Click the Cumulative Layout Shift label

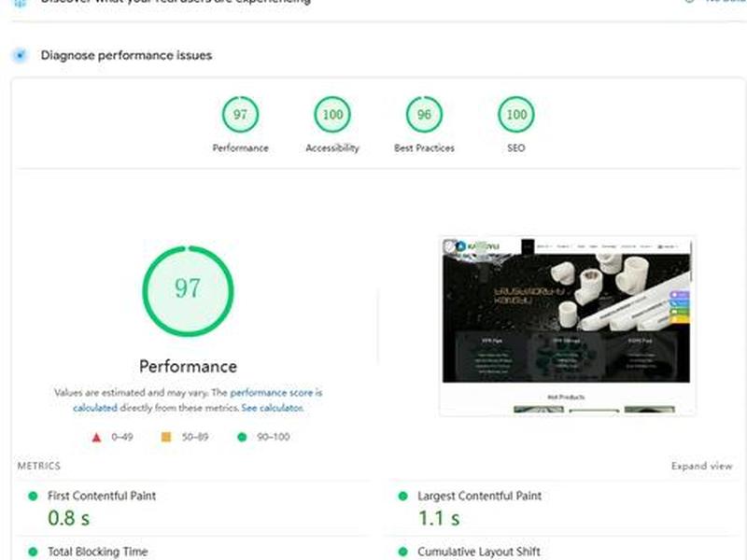[479, 552]
